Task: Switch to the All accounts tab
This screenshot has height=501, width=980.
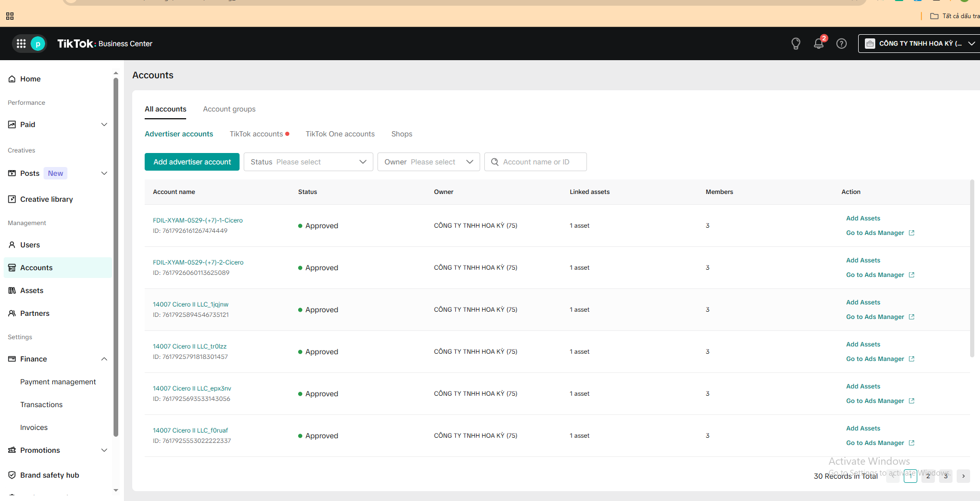Action: pyautogui.click(x=165, y=109)
